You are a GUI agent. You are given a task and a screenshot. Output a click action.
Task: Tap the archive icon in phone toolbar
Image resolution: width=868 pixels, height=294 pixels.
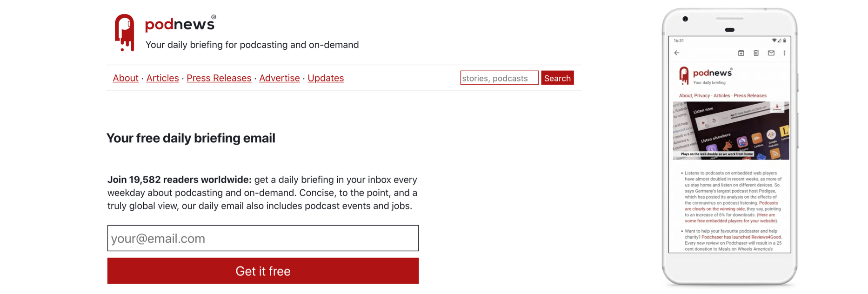(x=741, y=53)
